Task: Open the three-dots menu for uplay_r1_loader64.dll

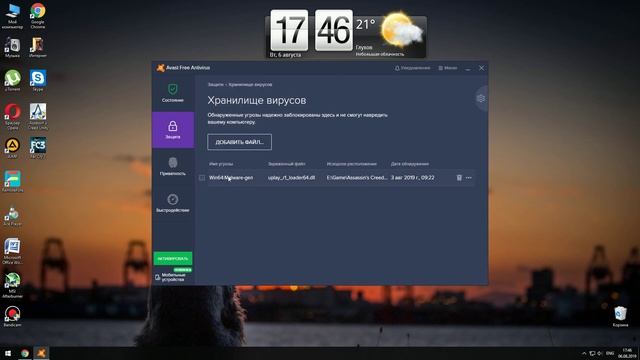Action: 469,178
